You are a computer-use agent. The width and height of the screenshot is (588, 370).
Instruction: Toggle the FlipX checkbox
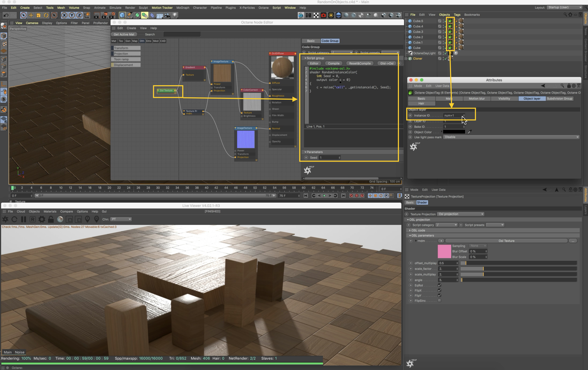click(x=439, y=291)
